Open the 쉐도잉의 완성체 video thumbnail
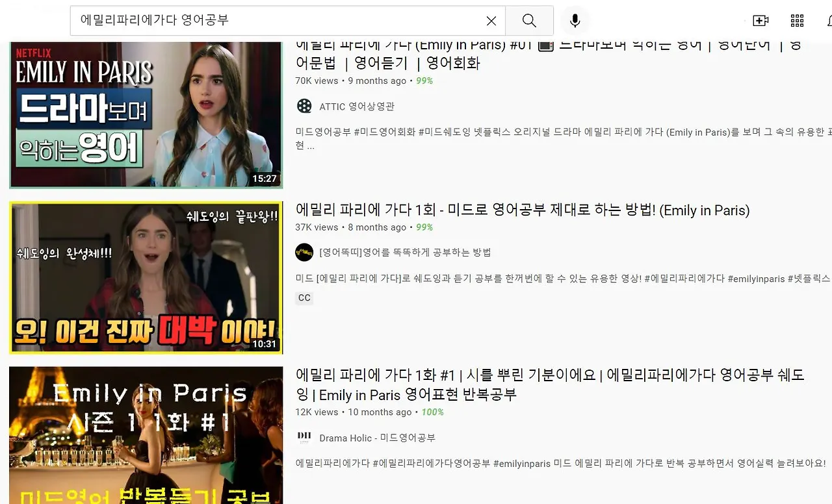The image size is (832, 504). pos(146,279)
